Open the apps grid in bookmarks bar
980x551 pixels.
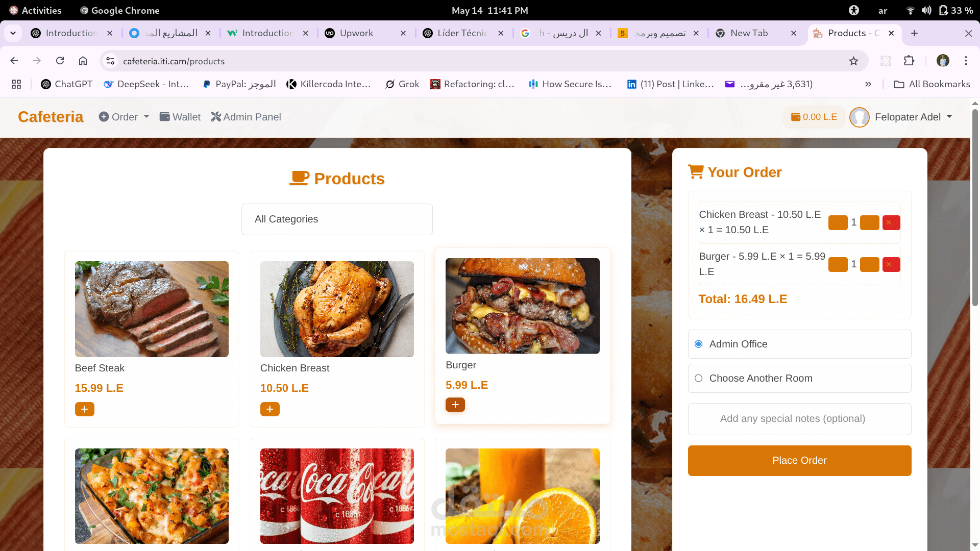coord(16,84)
